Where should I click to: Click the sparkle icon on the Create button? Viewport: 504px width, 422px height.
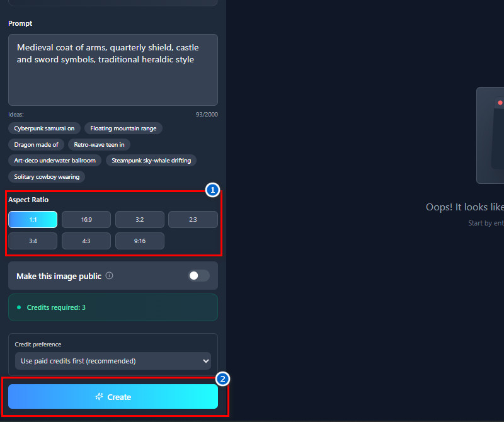(x=100, y=397)
